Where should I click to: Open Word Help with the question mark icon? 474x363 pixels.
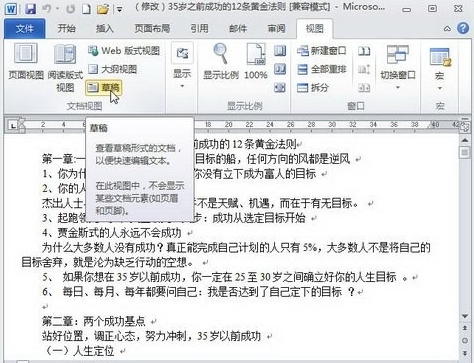point(463,28)
